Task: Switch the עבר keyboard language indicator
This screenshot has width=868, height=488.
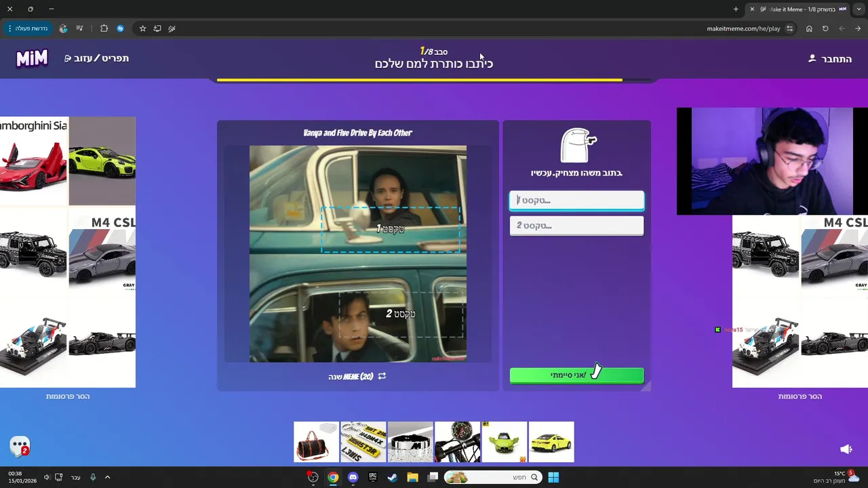Action: pyautogui.click(x=76, y=477)
